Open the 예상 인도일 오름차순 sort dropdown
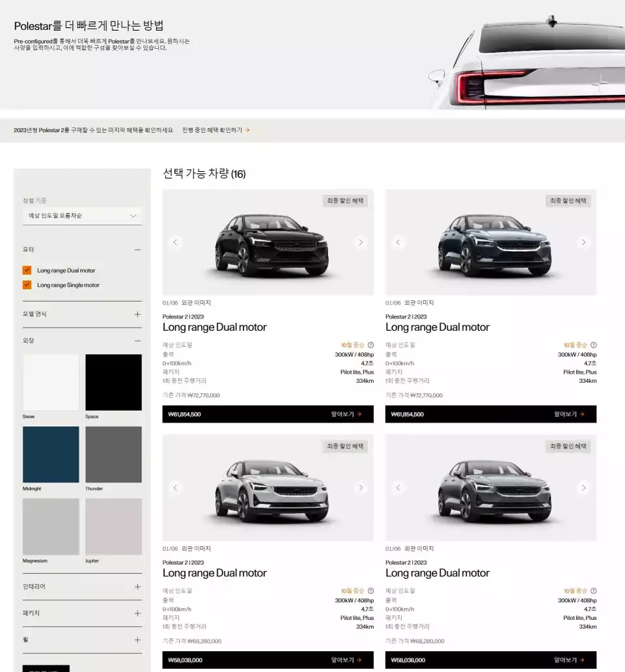This screenshot has height=672, width=625. pos(82,216)
